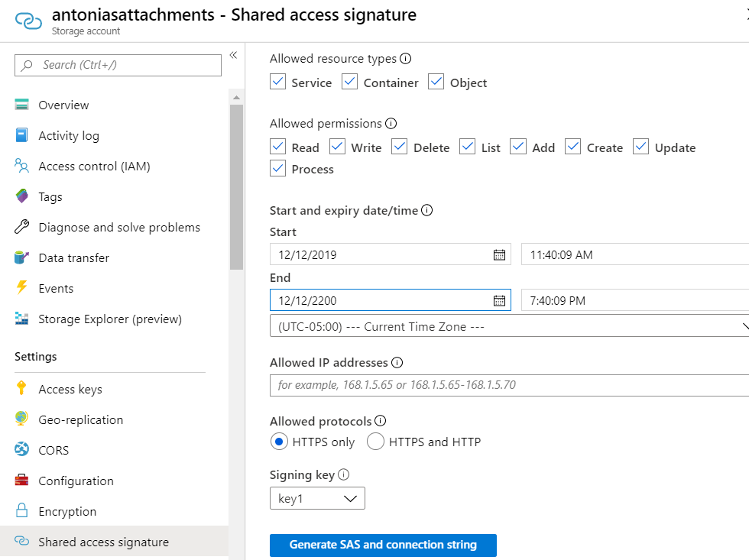Show info for Allowed permissions

[x=391, y=124]
